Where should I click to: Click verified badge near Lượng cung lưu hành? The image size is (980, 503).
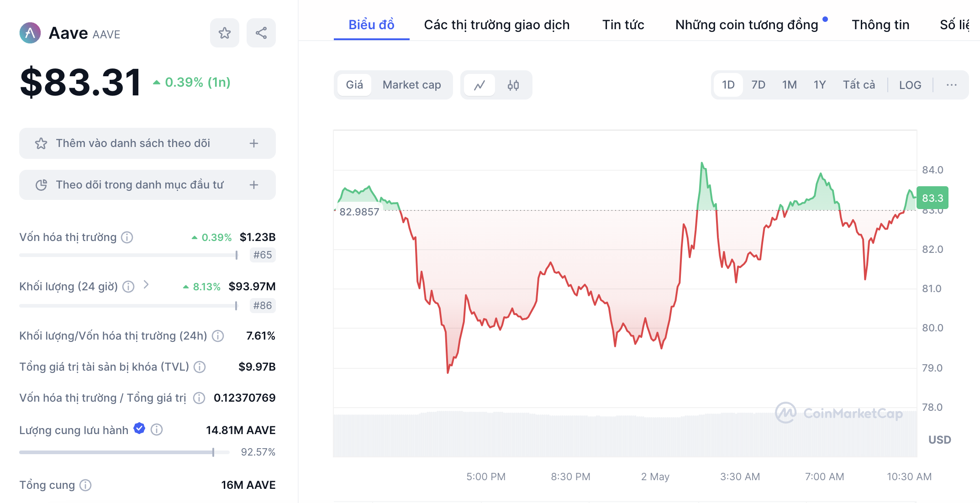click(139, 429)
